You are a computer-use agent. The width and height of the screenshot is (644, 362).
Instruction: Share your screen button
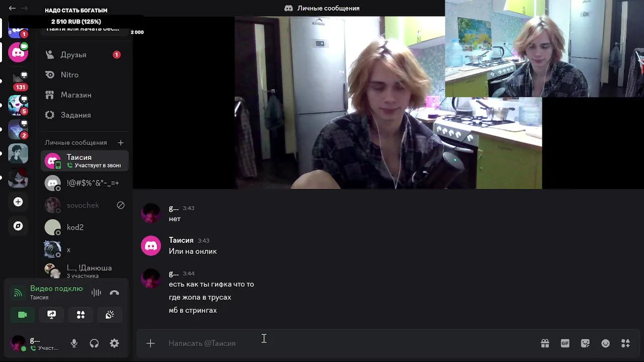coord(51,315)
